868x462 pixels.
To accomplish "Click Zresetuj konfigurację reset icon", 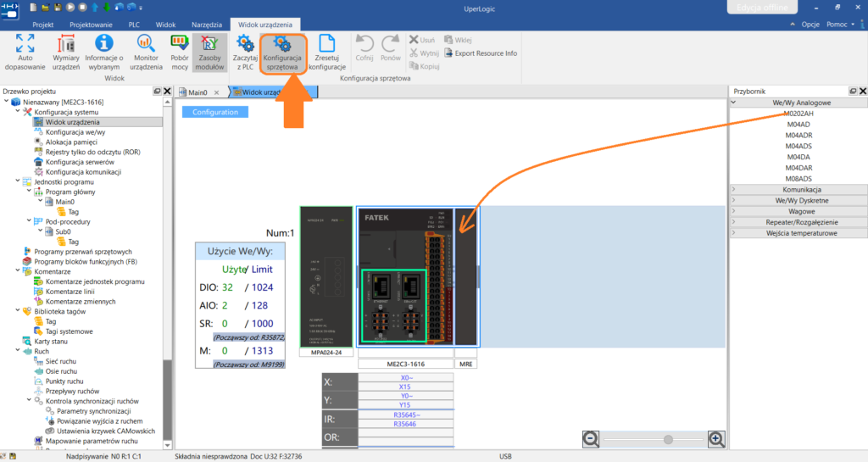I will [x=327, y=52].
